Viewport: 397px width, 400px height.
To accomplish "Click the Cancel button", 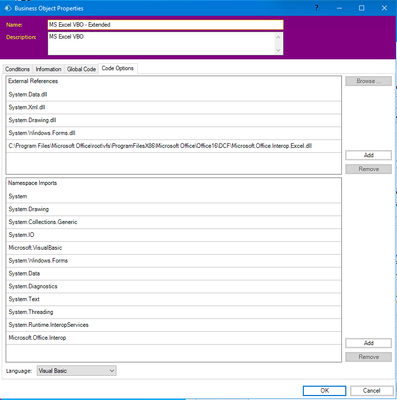I will (371, 391).
